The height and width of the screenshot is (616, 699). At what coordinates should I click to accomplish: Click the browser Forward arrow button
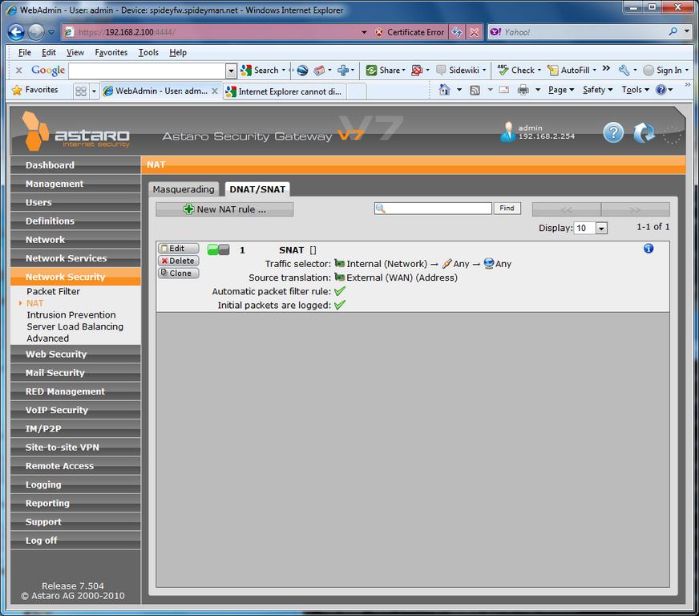pos(36,32)
